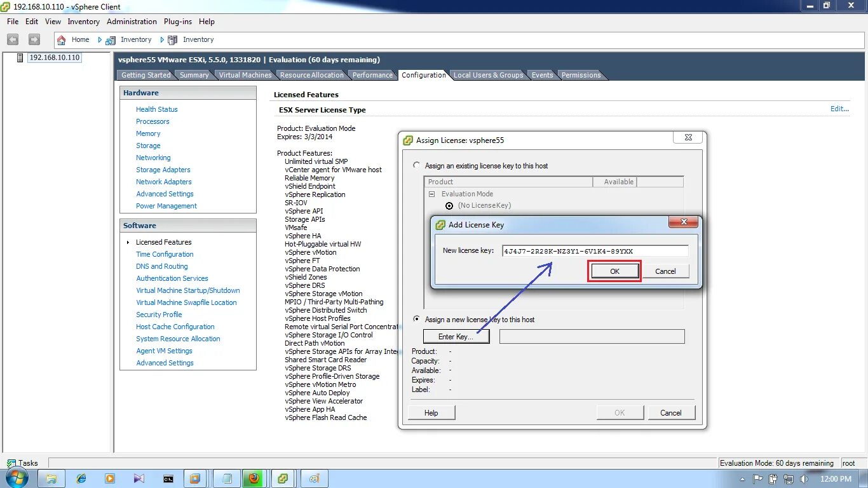
Task: Switch to Local Users & Groups tab
Action: (489, 75)
